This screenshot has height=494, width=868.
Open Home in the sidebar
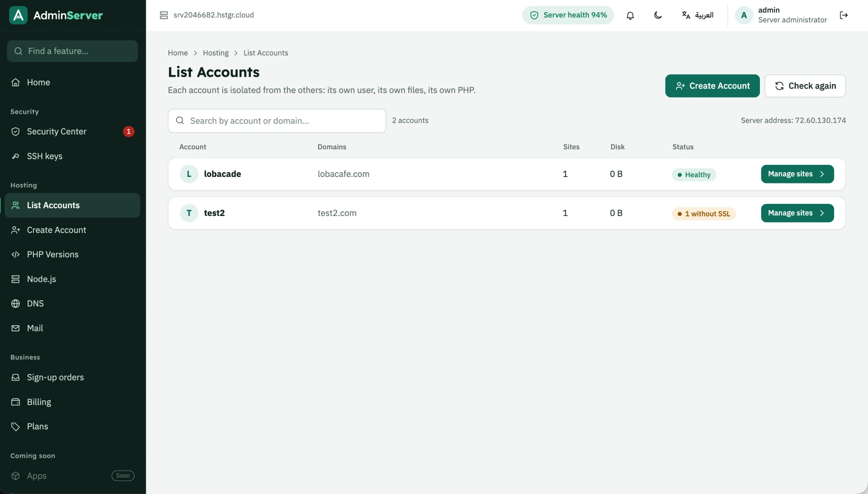(x=72, y=82)
